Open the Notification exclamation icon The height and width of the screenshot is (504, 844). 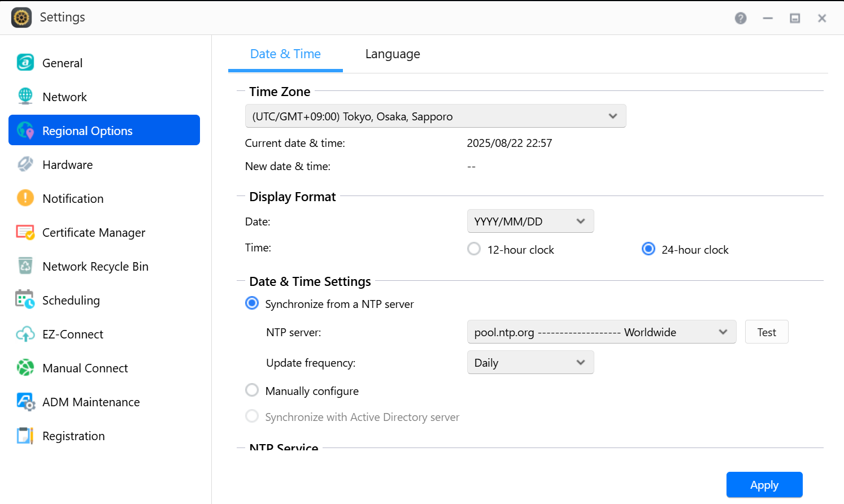point(25,198)
